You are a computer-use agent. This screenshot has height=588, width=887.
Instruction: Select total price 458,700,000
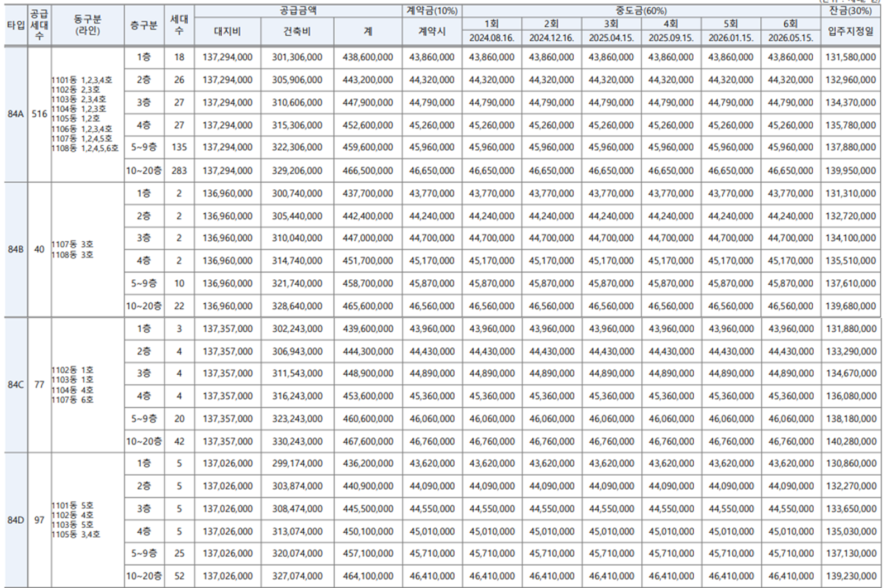[368, 284]
